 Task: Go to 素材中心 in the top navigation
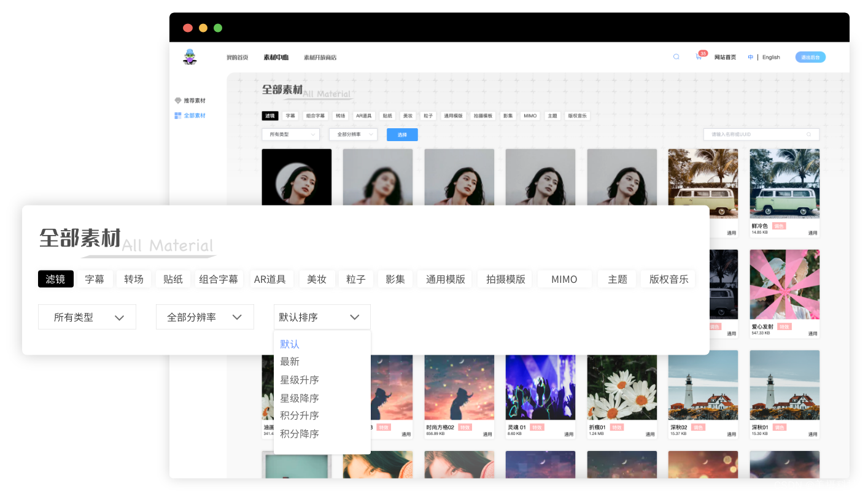276,57
